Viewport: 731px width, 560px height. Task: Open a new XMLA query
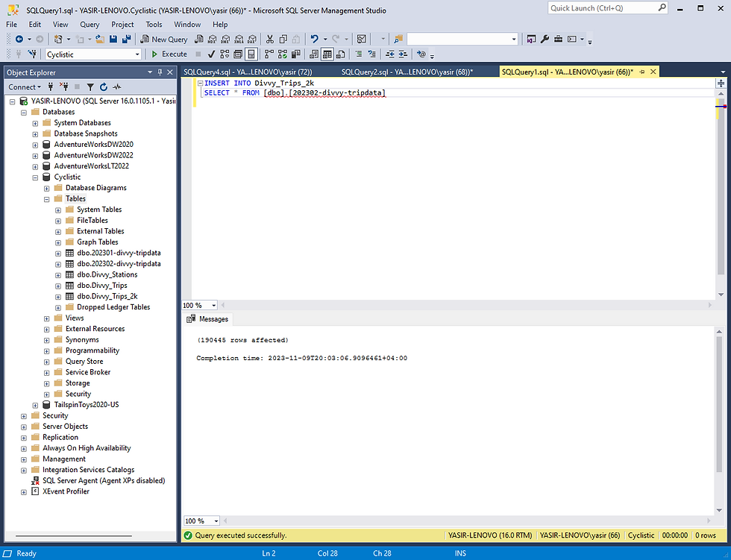coord(239,39)
